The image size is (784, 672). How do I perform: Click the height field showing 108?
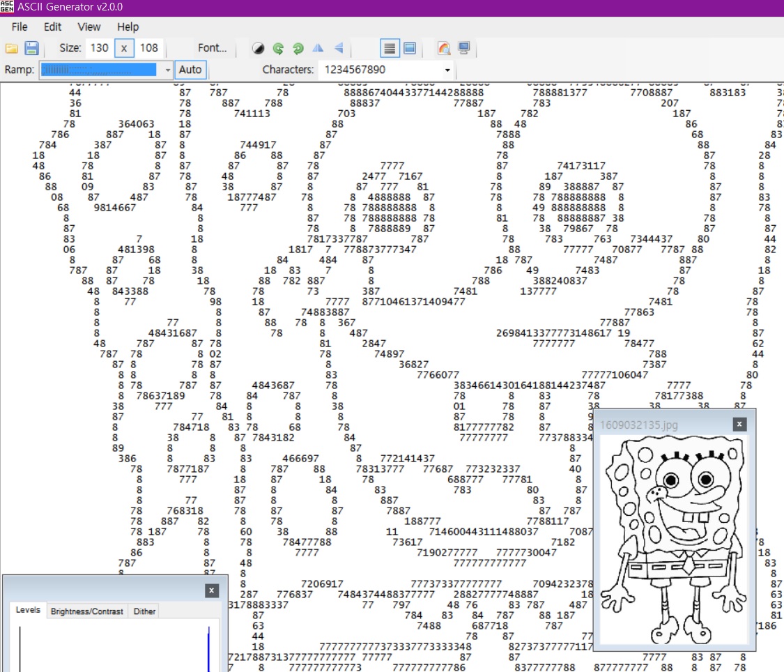tap(149, 48)
